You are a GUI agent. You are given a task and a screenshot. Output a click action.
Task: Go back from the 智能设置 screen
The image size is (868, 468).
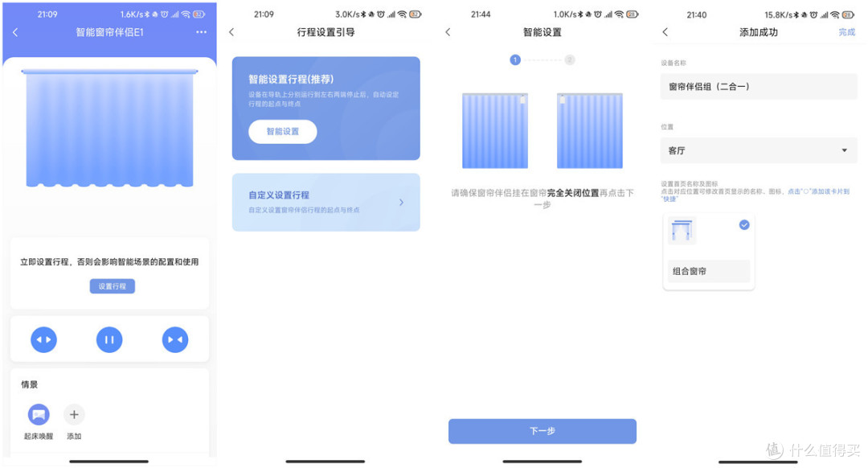pos(448,32)
